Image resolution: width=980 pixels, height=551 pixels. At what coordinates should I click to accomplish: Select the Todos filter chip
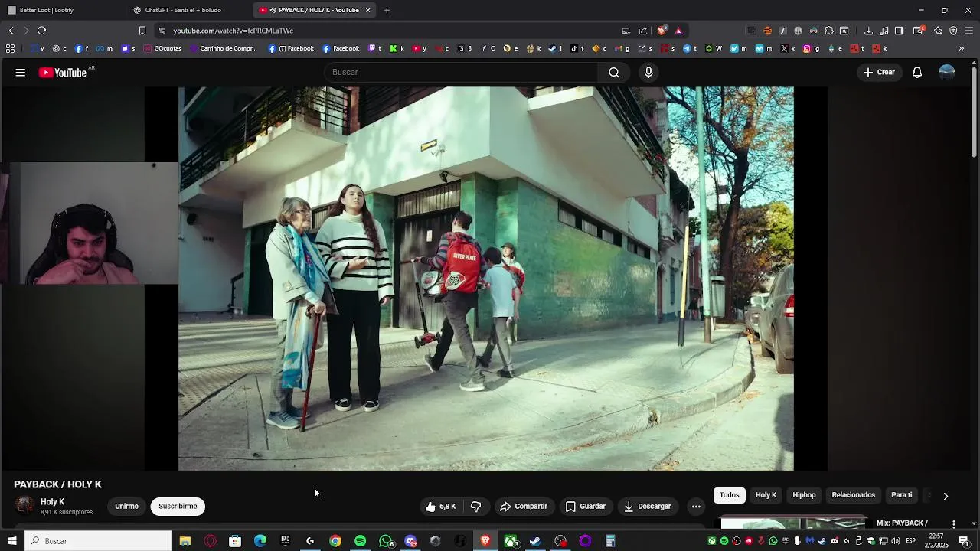pos(730,495)
